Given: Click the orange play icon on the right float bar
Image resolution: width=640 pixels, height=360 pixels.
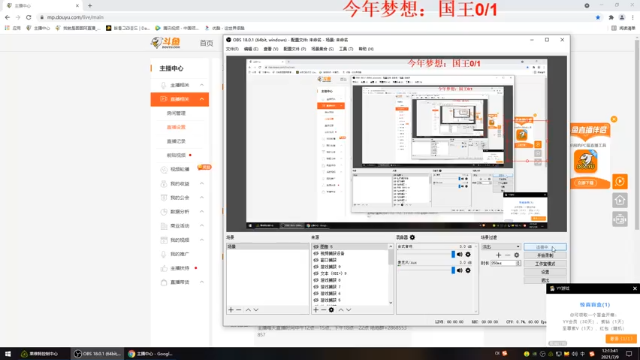Looking at the screenshot, I should [620, 181].
